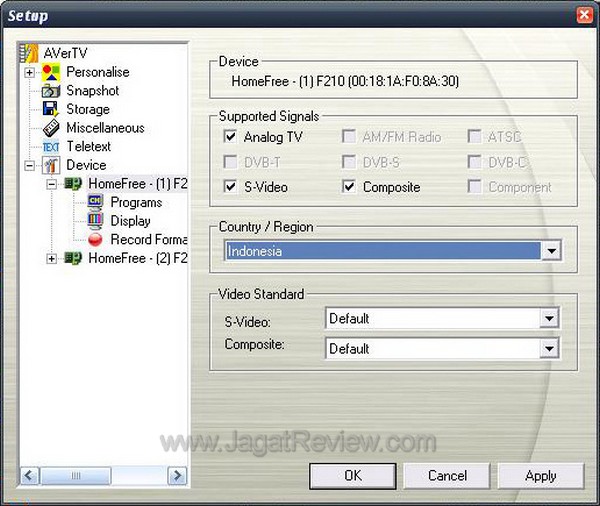This screenshot has width=600, height=506.
Task: Toggle the Component checkbox
Action: click(474, 186)
